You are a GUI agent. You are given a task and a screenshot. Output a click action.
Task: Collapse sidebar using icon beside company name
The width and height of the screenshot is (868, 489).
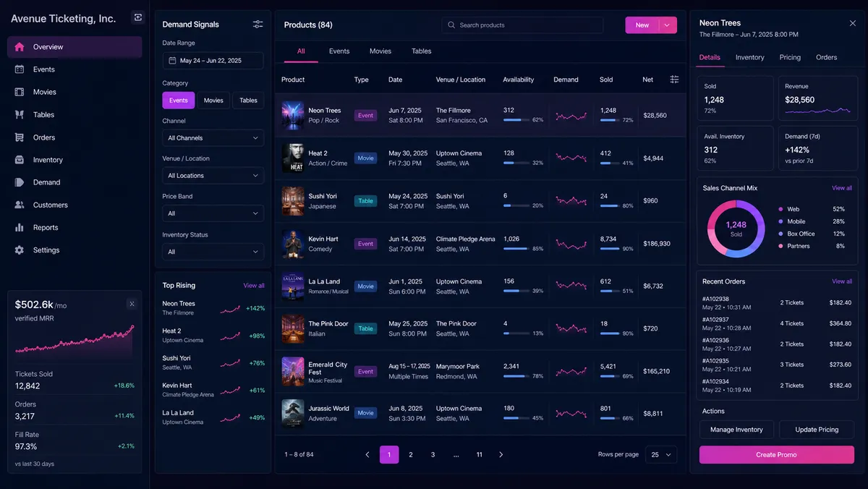(138, 17)
